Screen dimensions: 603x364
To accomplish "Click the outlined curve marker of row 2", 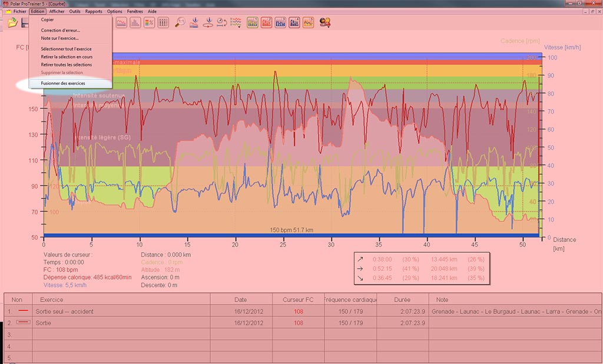I will pyautogui.click(x=24, y=322).
